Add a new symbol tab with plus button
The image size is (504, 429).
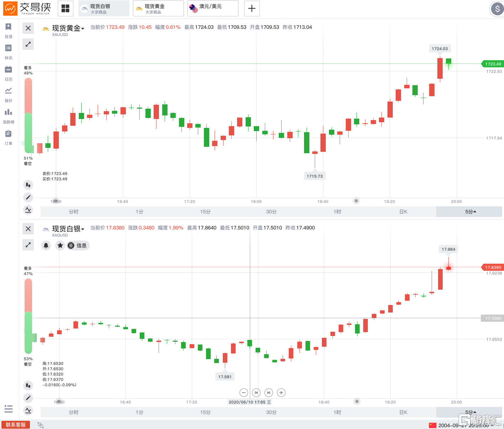point(252,9)
